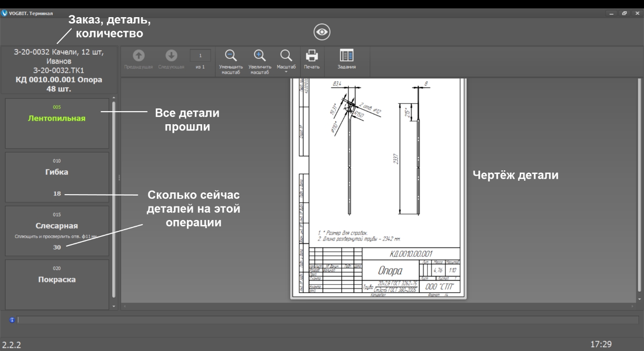This screenshot has width=644, height=351.
Task: Click the drawing viewer vertical scrollbar
Action: [640, 185]
